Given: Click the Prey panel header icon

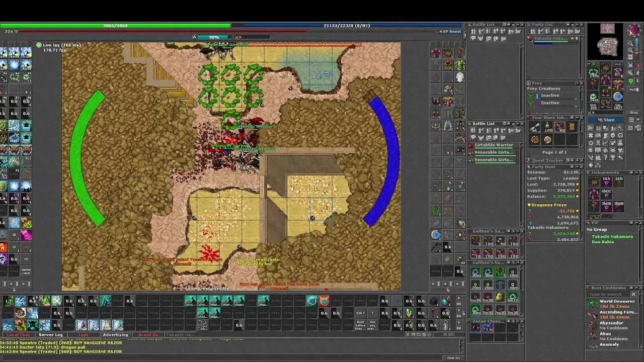Looking at the screenshot, I should [528, 83].
